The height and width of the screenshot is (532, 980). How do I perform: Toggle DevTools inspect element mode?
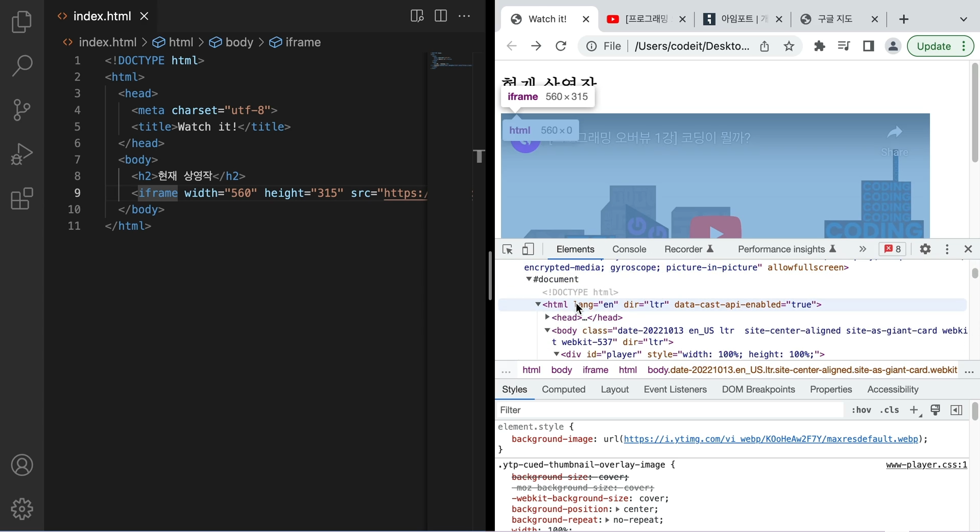[x=507, y=250]
